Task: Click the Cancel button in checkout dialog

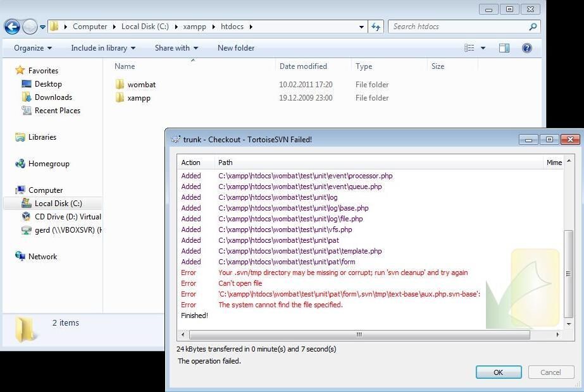Action: click(550, 372)
